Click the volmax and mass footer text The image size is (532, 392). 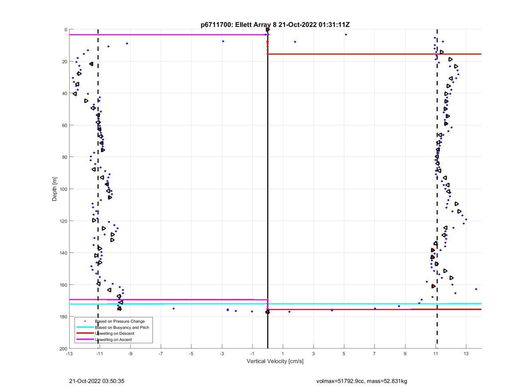362,381
